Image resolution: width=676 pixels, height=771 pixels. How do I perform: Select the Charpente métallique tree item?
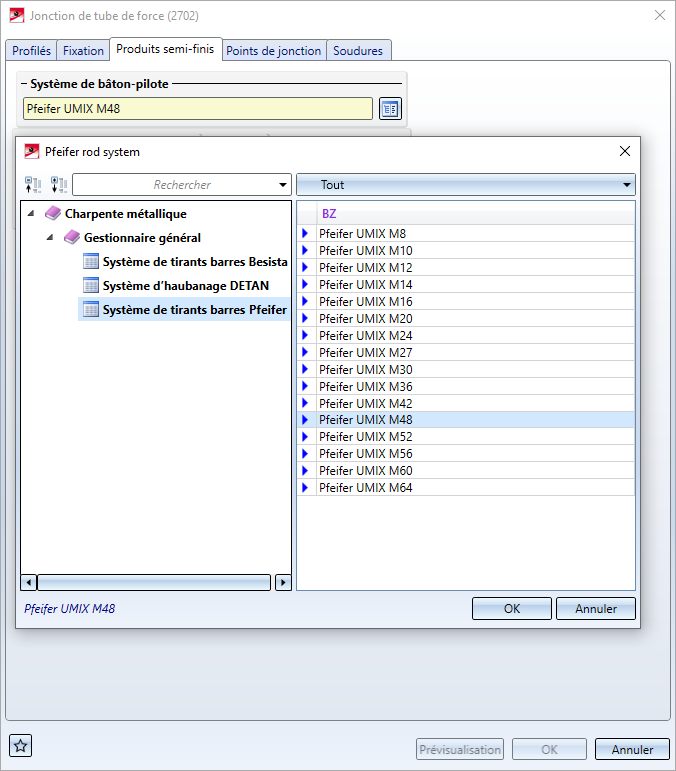pyautogui.click(x=126, y=213)
